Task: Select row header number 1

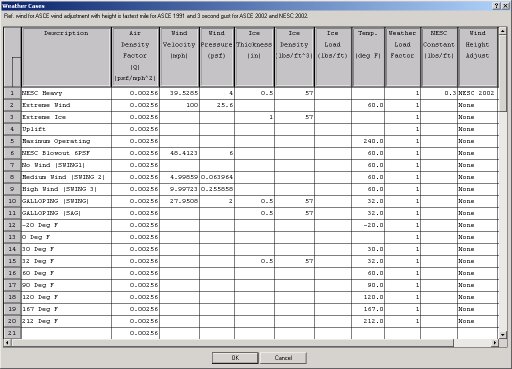Action: tap(12, 93)
